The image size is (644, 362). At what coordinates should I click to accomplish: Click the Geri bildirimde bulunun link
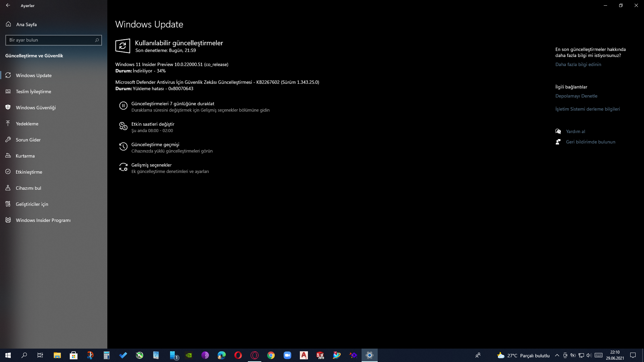[590, 142]
